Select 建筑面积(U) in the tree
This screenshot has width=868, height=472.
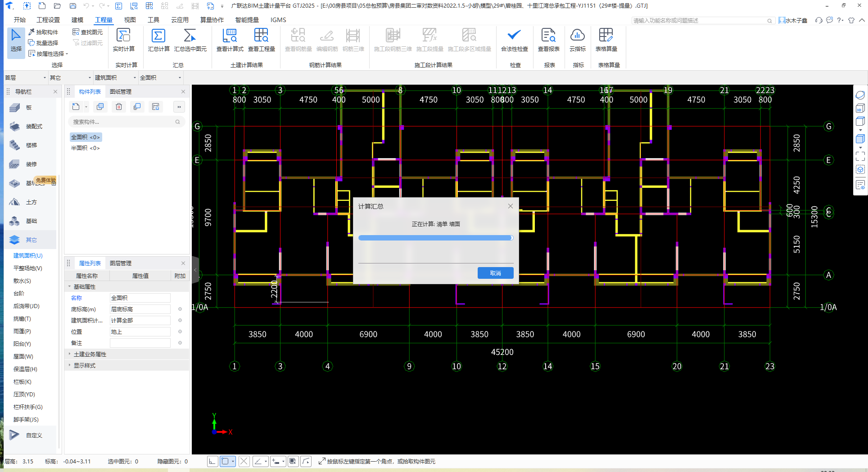coord(28,255)
